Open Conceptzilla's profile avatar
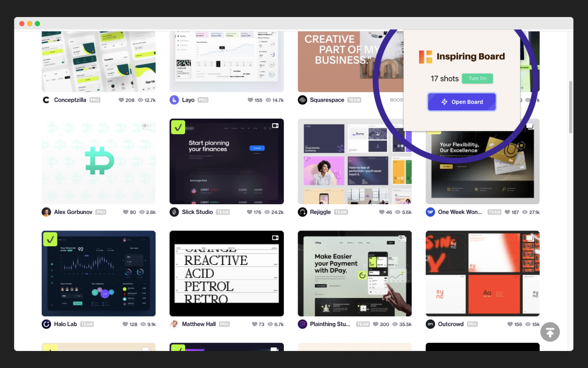Image resolution: width=588 pixels, height=368 pixels. (46, 100)
